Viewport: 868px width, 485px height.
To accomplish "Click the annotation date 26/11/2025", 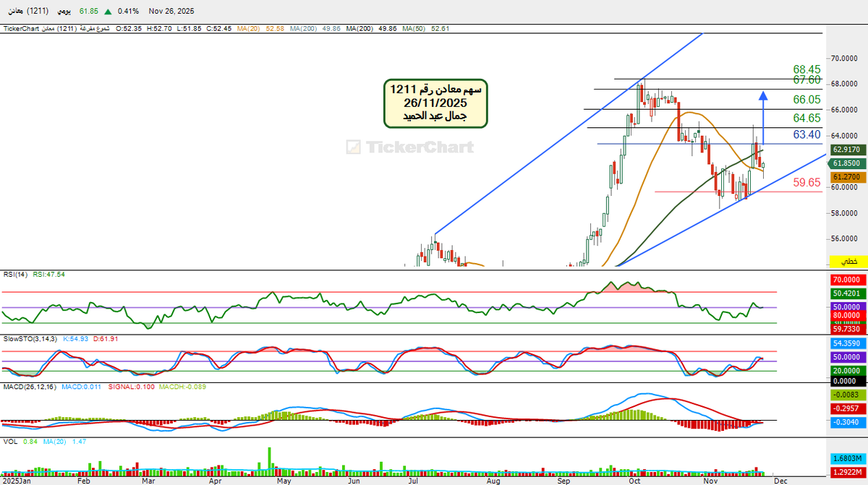I will [x=435, y=102].
